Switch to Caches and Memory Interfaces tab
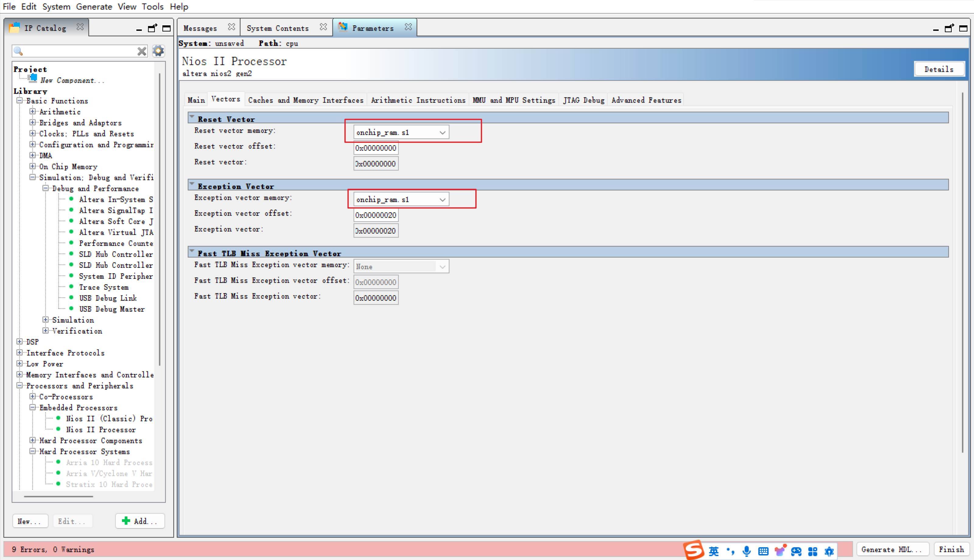This screenshot has width=974, height=560. pyautogui.click(x=306, y=100)
